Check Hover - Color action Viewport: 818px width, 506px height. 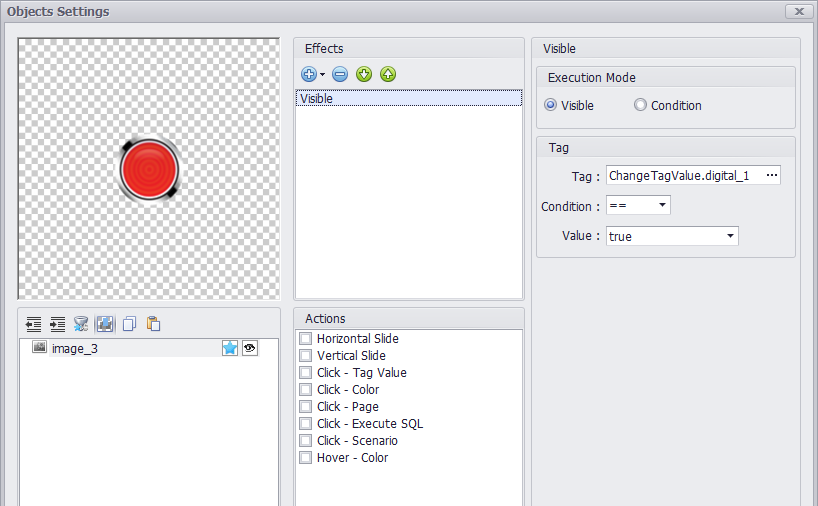click(306, 457)
